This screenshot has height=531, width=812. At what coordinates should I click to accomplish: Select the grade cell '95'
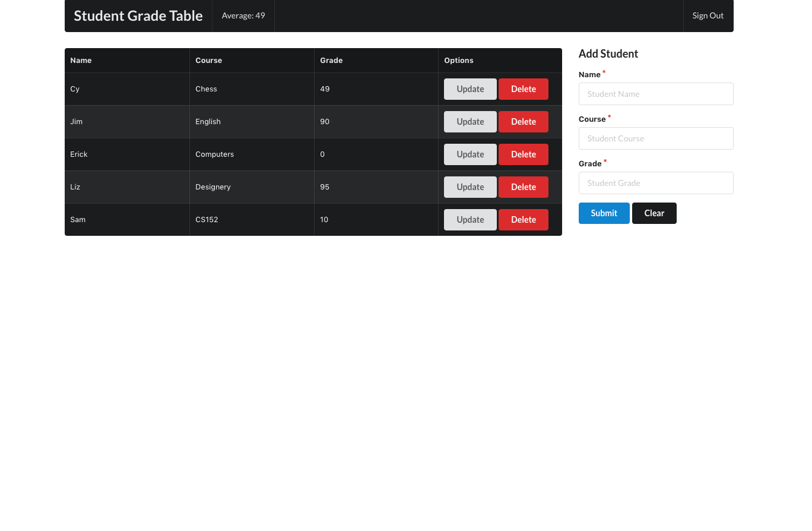coord(376,187)
